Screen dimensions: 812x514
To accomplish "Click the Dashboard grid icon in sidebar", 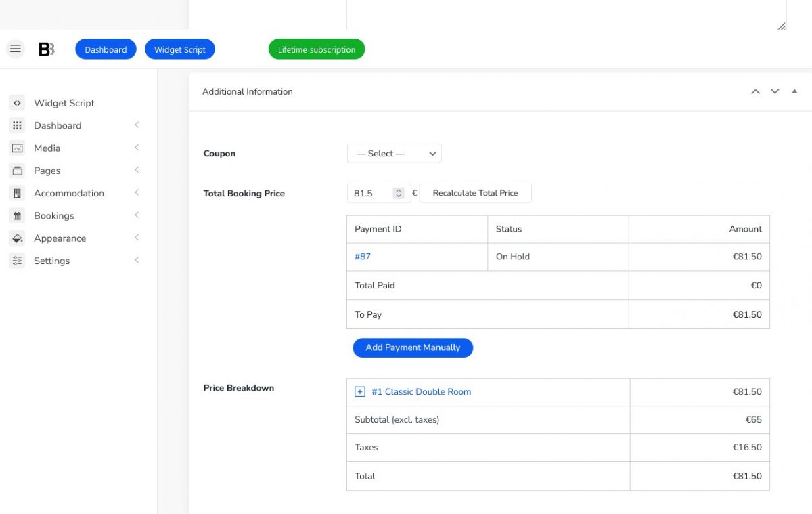I will tap(17, 125).
